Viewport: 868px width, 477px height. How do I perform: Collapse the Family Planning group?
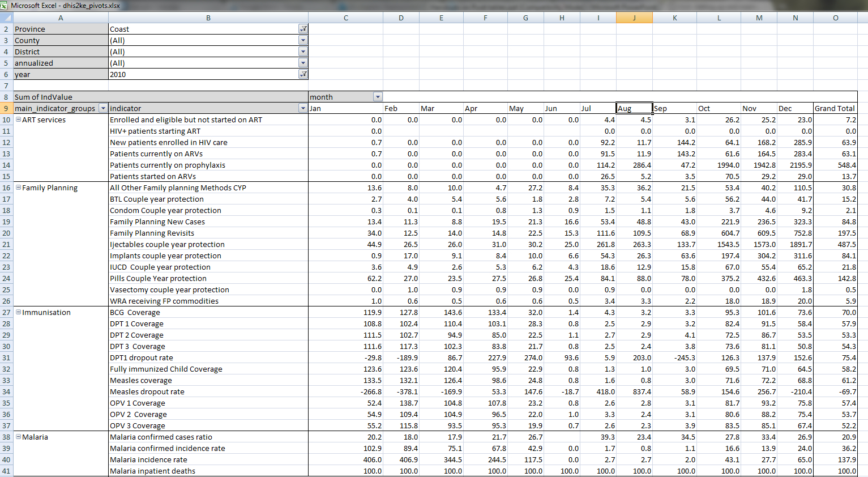point(18,188)
